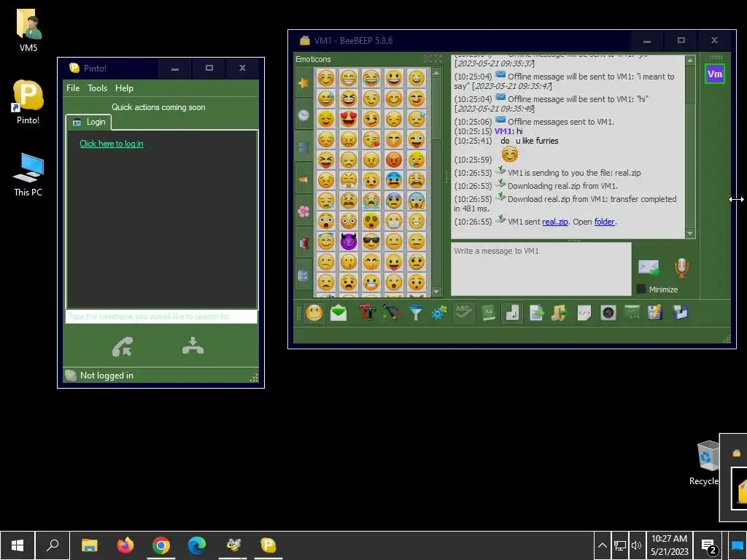The image size is (747, 560).
Task: Open the chat font TT tool
Action: [x=368, y=313]
